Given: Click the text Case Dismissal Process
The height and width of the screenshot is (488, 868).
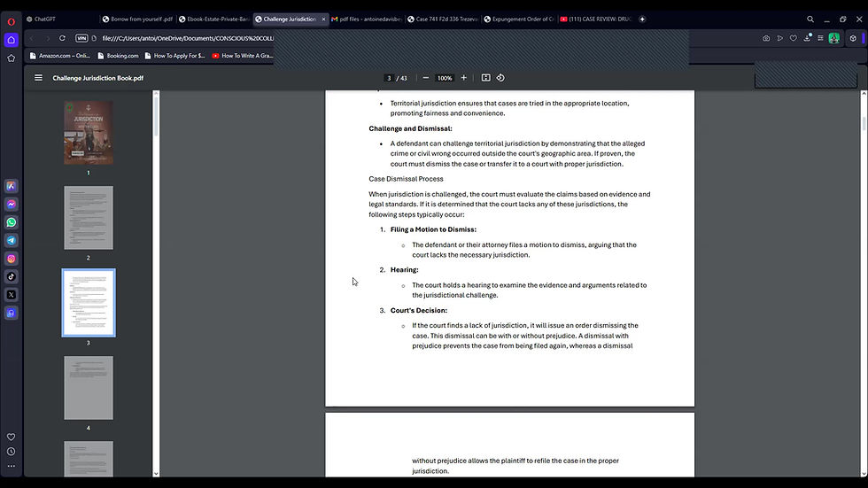Looking at the screenshot, I should point(406,179).
